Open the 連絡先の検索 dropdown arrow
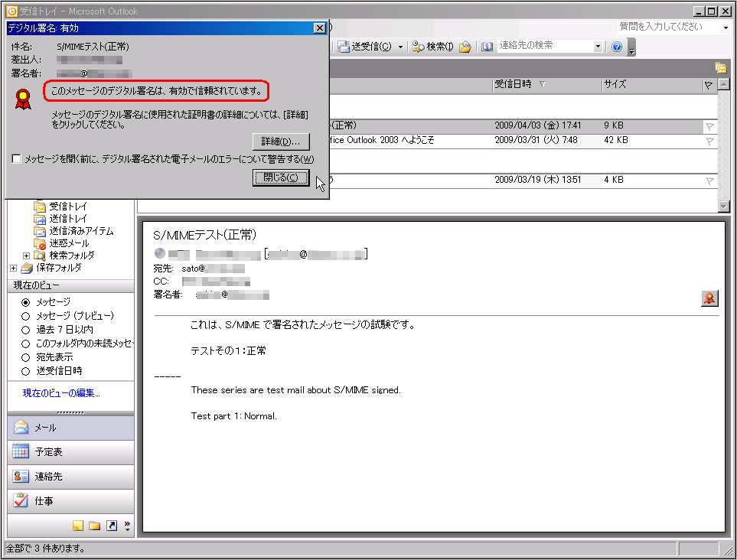Image resolution: width=737 pixels, height=560 pixels. point(598,46)
